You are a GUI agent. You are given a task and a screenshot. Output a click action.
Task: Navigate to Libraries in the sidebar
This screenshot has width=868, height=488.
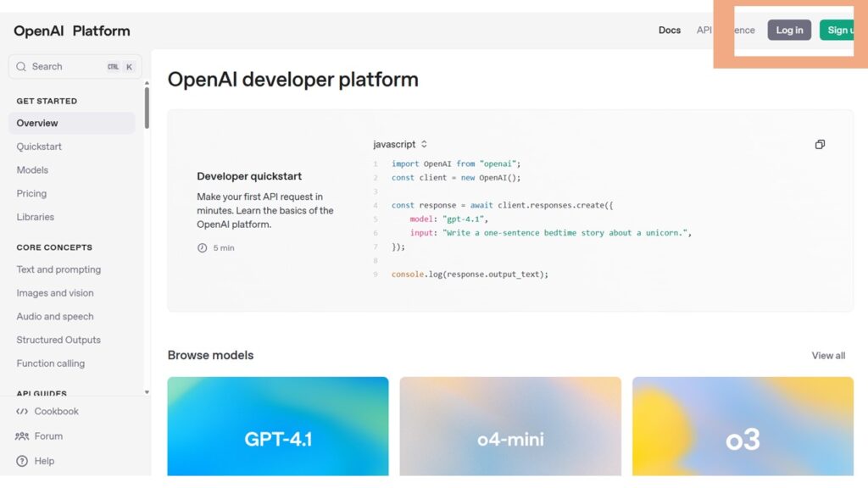pyautogui.click(x=36, y=217)
